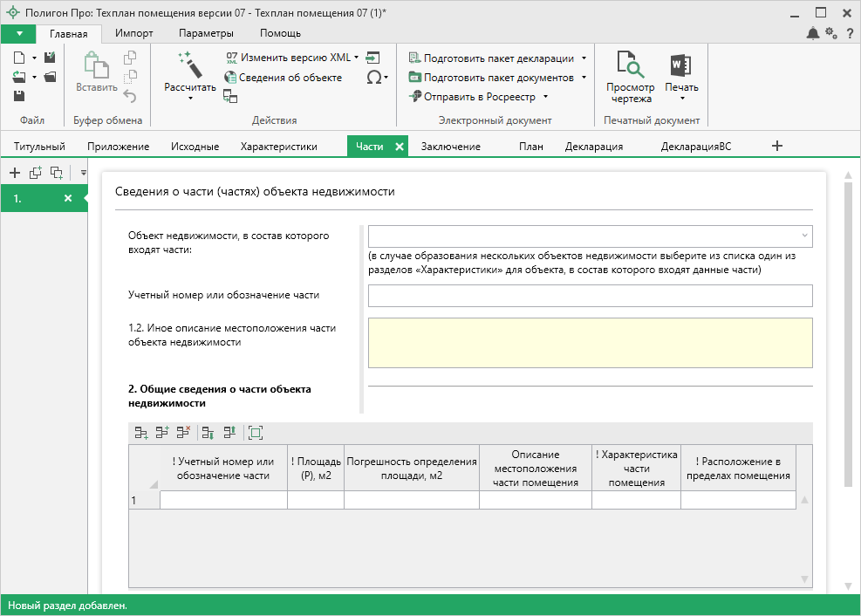Click the Сведения об объекте globe icon
This screenshot has height=616, width=861.
(231, 78)
